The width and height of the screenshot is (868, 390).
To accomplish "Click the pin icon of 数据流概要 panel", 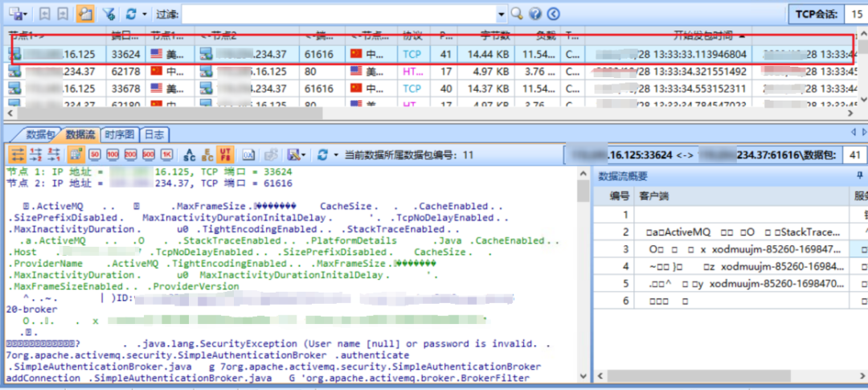I will tap(858, 176).
